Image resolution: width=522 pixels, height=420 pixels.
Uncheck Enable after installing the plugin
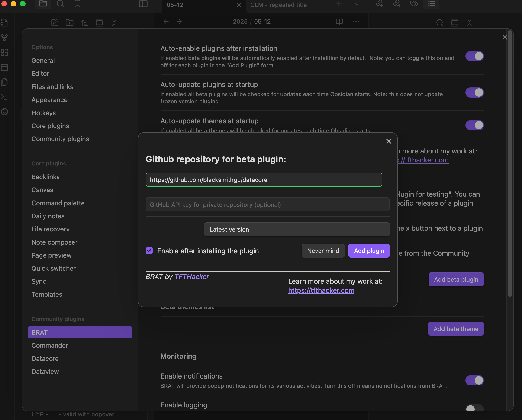click(x=149, y=251)
